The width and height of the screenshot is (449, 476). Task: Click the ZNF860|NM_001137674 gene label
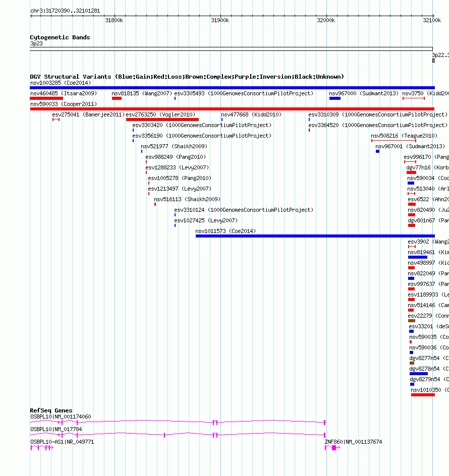point(353,443)
